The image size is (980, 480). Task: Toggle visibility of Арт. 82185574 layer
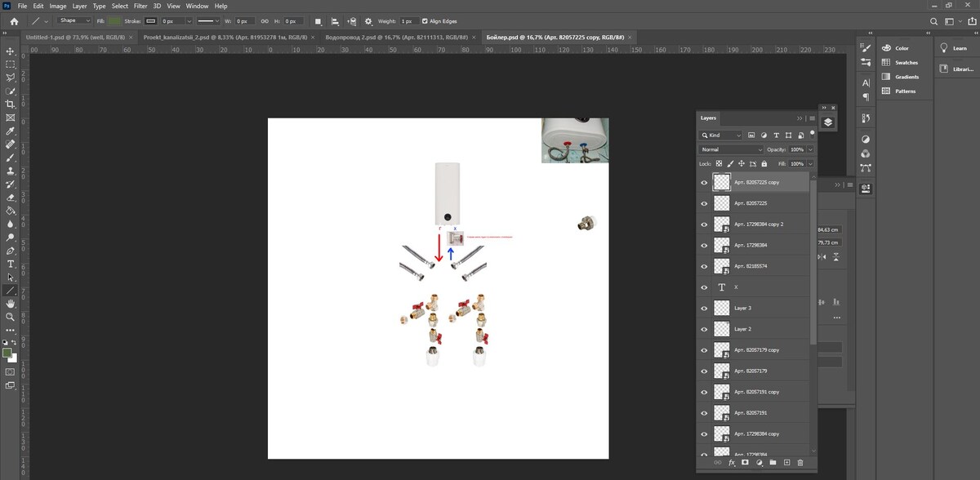704,266
